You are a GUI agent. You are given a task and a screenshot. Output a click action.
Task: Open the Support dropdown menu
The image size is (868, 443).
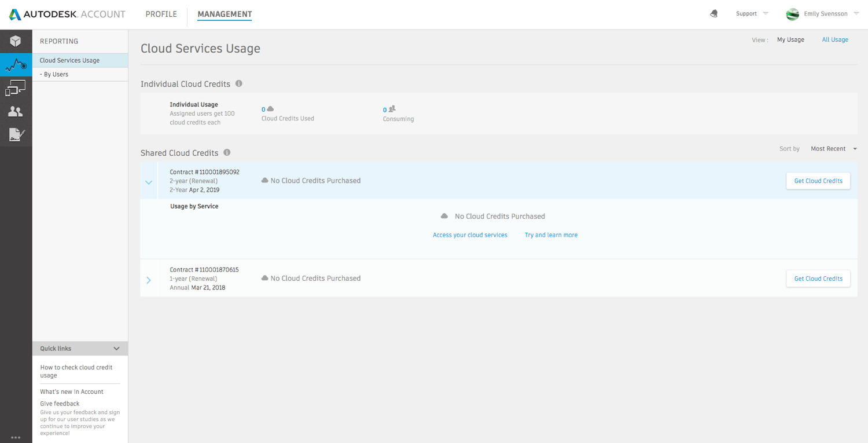click(752, 13)
